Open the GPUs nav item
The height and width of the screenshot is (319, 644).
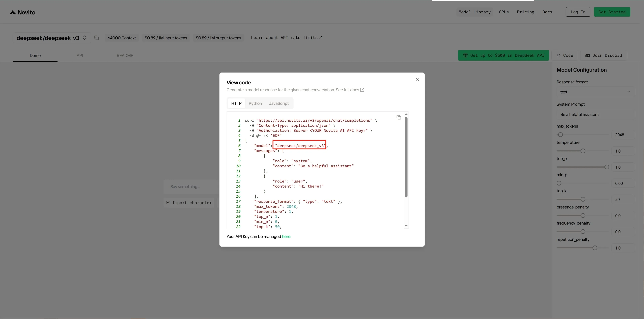point(503,12)
